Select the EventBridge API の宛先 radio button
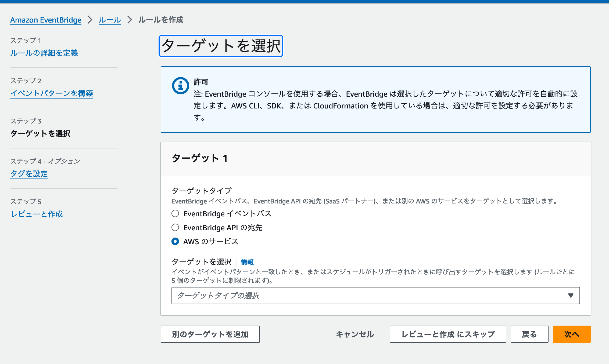Image resolution: width=609 pixels, height=364 pixels. [x=175, y=227]
